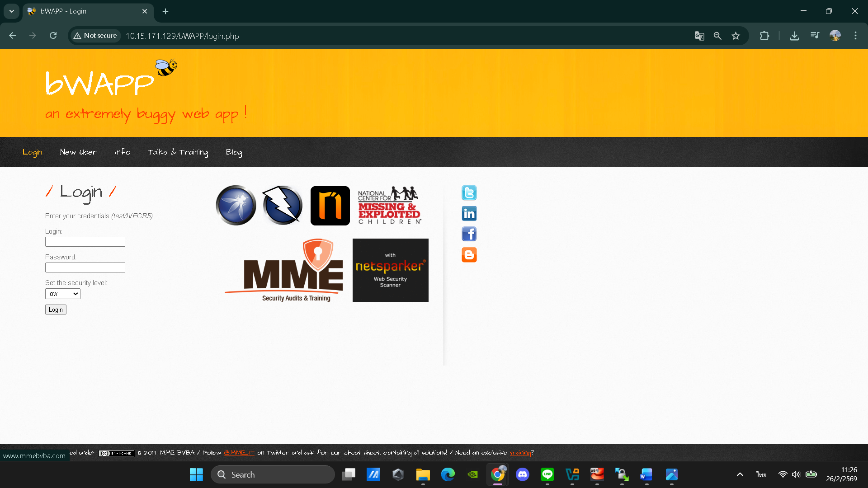Click the Netsparker scanner banner

click(390, 270)
